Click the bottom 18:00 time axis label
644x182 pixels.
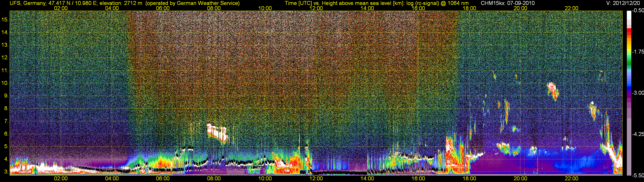click(x=469, y=179)
